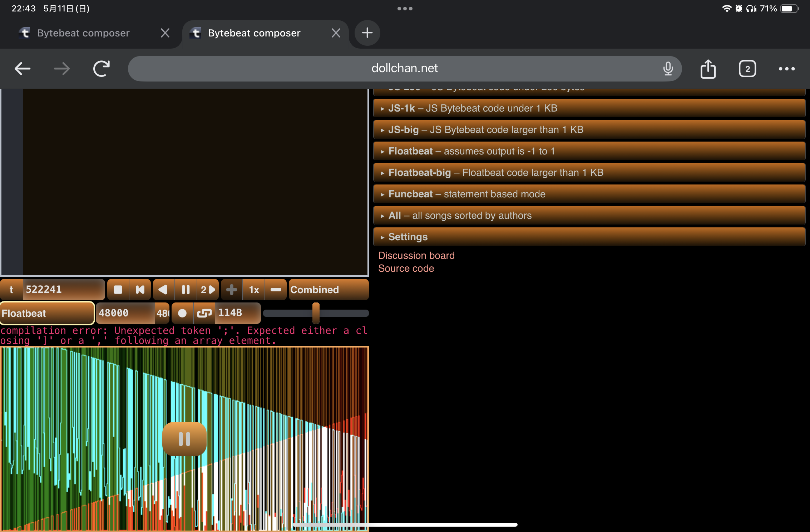The image size is (810, 532).
Task: Open the share sheet icon
Action: pos(708,69)
